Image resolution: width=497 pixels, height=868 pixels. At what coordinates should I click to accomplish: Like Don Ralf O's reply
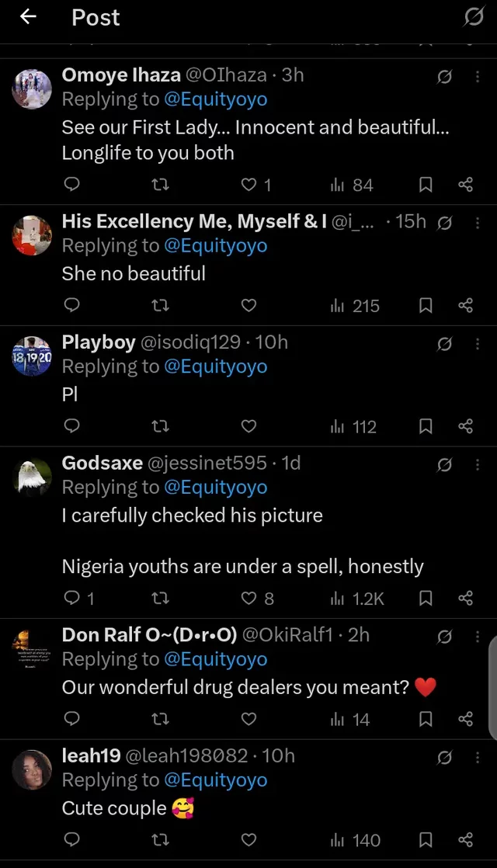point(248,719)
